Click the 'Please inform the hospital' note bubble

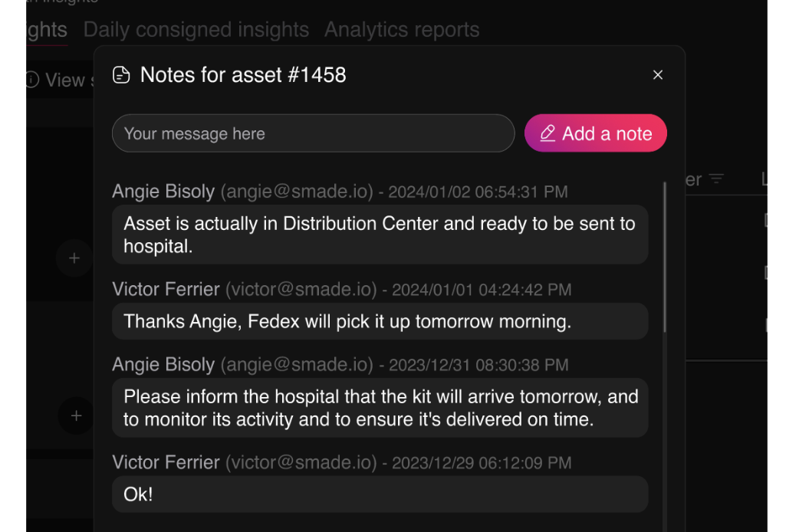tap(380, 408)
